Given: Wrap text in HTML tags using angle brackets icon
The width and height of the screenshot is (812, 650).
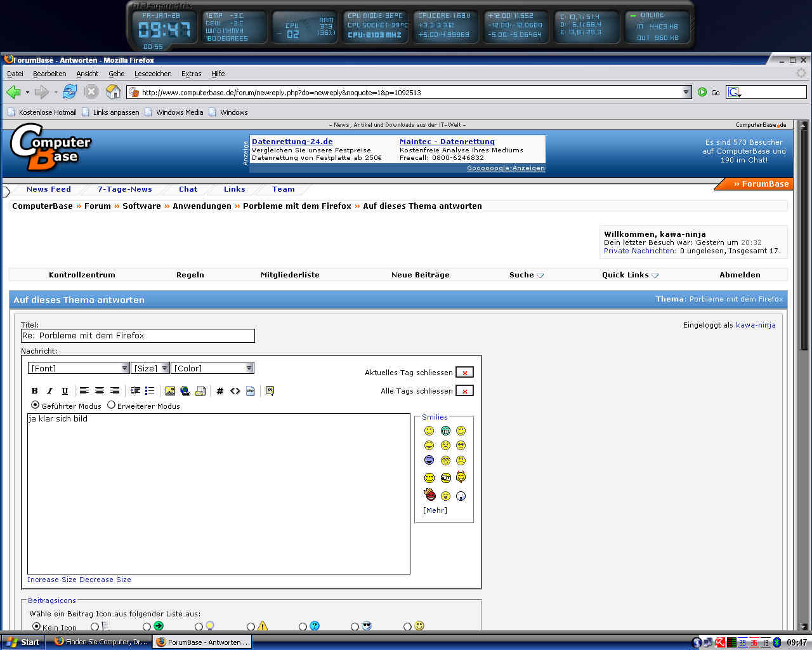Looking at the screenshot, I should 235,391.
